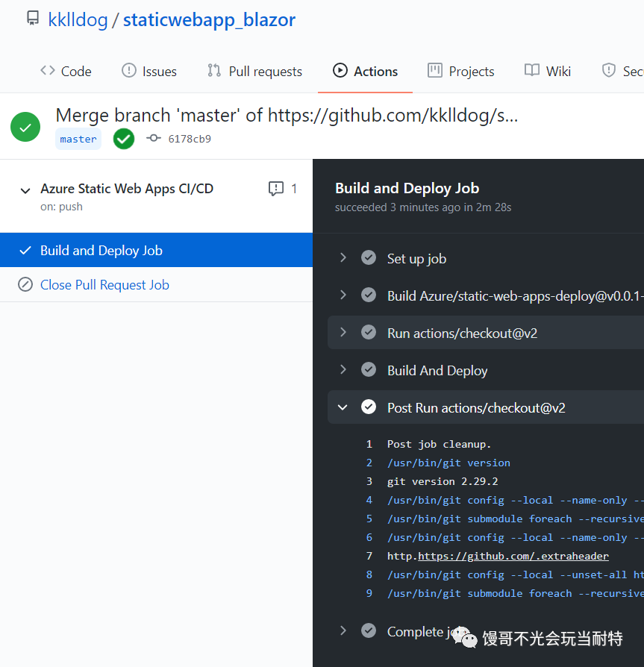
Task: Open the Close Pull Request Job
Action: coord(104,284)
